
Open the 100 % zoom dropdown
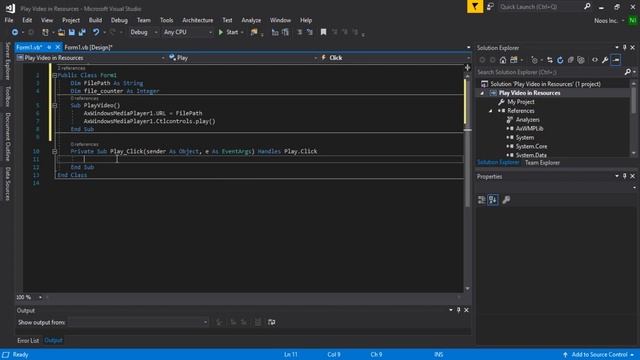pyautogui.click(x=29, y=297)
